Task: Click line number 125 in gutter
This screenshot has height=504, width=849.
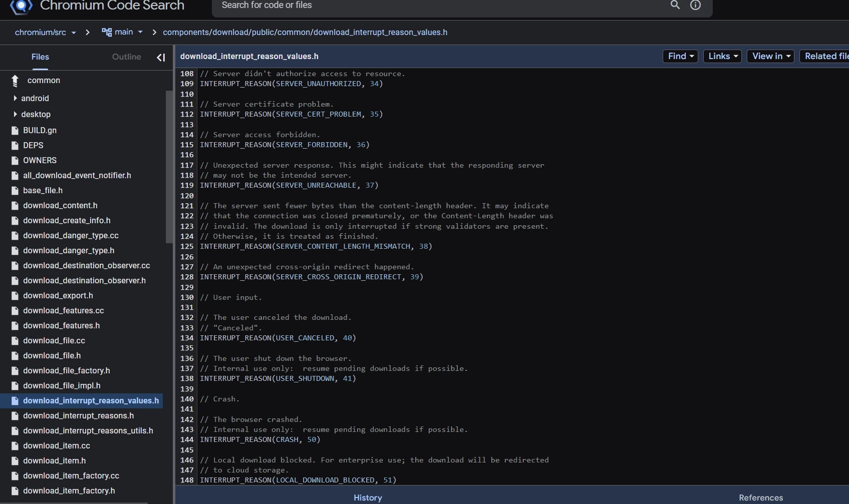Action: tap(187, 246)
